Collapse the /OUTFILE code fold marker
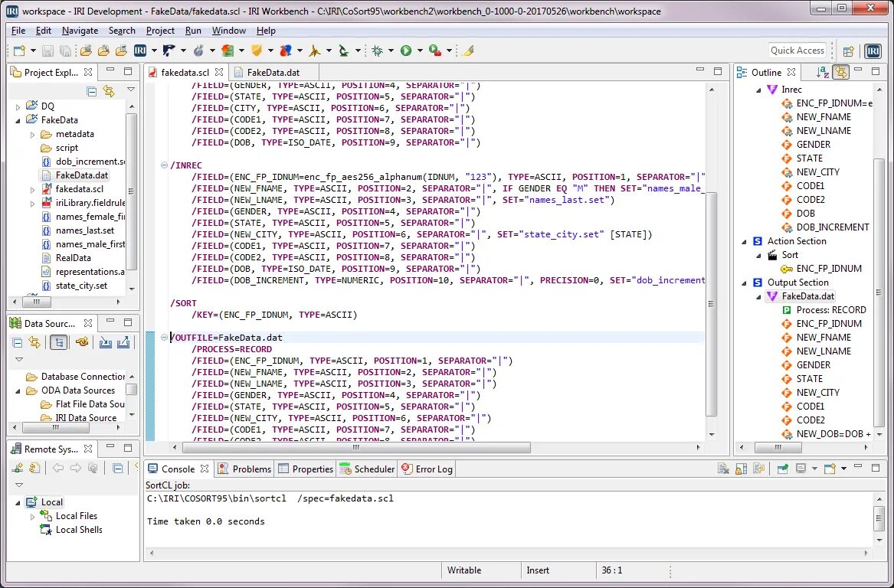894x588 pixels. point(164,338)
